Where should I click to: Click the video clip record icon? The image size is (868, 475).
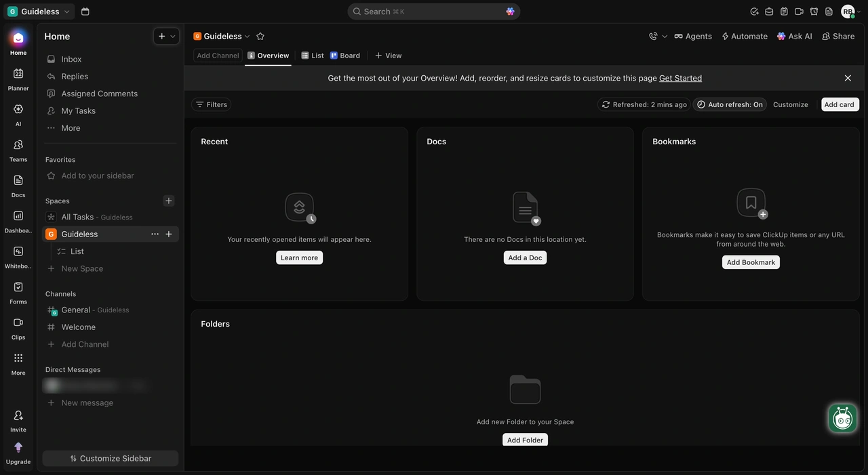(x=799, y=12)
